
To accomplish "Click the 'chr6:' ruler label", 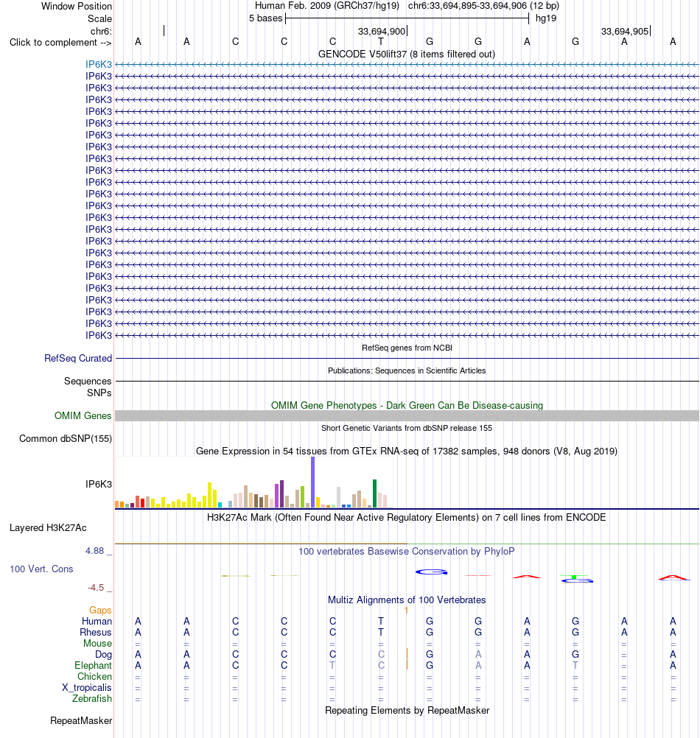I will coord(101,31).
